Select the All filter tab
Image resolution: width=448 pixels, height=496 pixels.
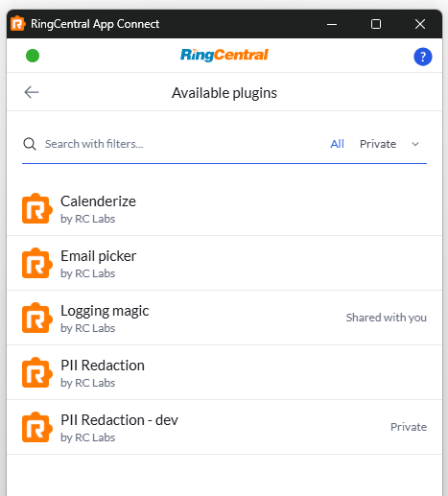click(337, 144)
